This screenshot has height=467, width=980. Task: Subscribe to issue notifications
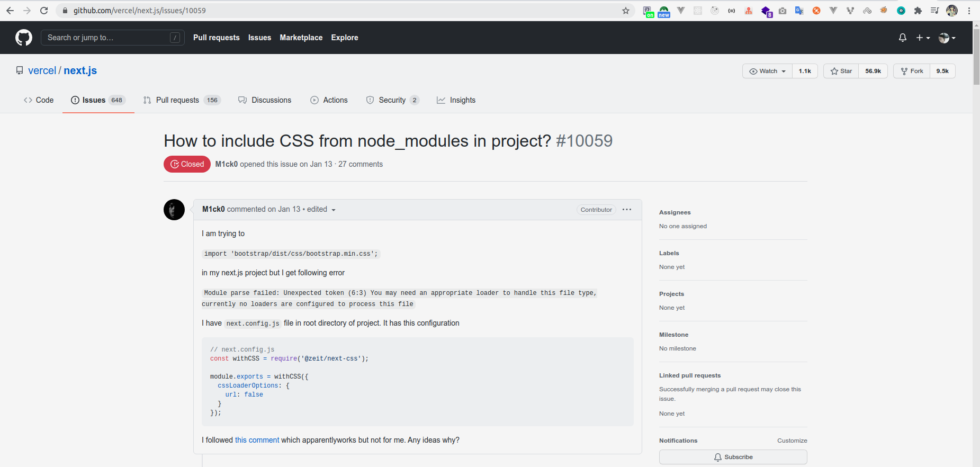click(x=733, y=457)
